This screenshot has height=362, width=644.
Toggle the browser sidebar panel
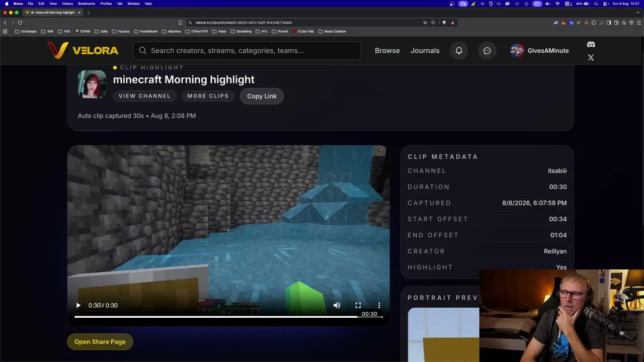tap(609, 23)
